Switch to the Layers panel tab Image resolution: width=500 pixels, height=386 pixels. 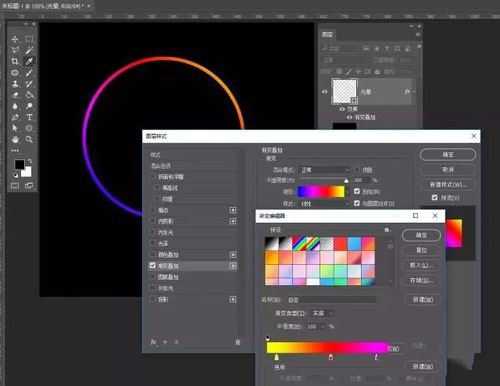click(x=327, y=35)
